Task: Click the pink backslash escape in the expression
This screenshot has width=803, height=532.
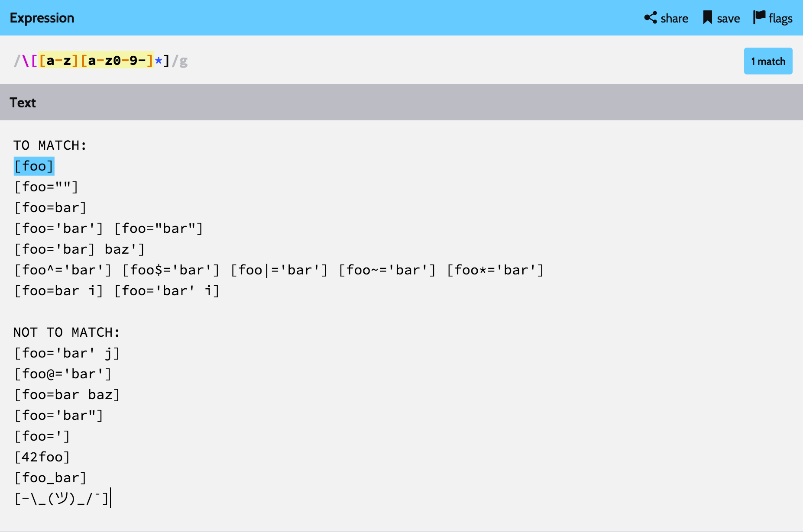Action: click(26, 61)
